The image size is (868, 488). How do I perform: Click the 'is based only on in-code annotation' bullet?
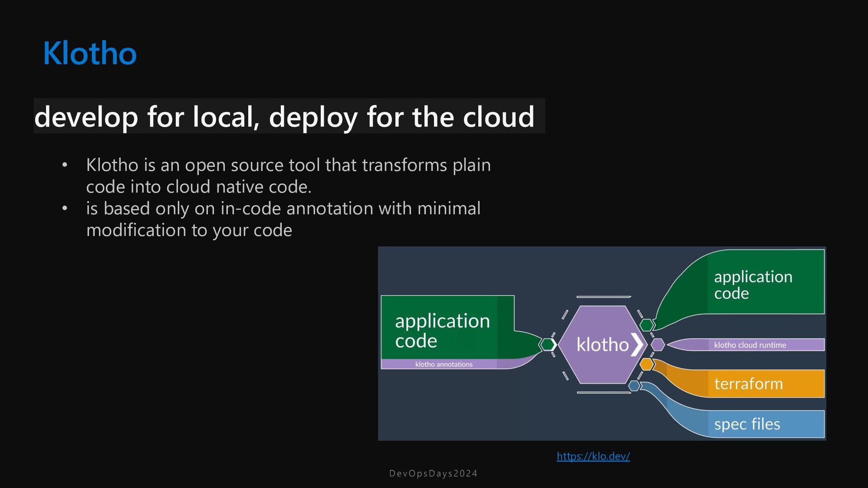(283, 219)
